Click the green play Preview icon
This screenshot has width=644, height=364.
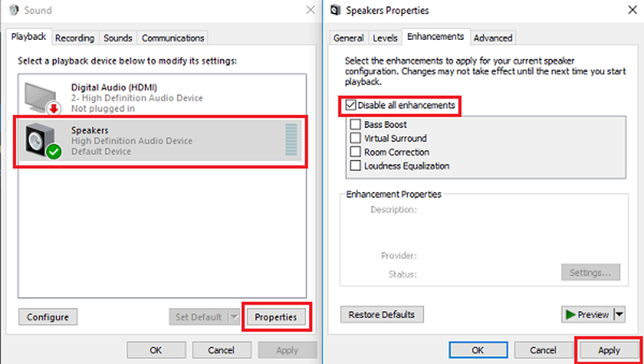[x=570, y=314]
